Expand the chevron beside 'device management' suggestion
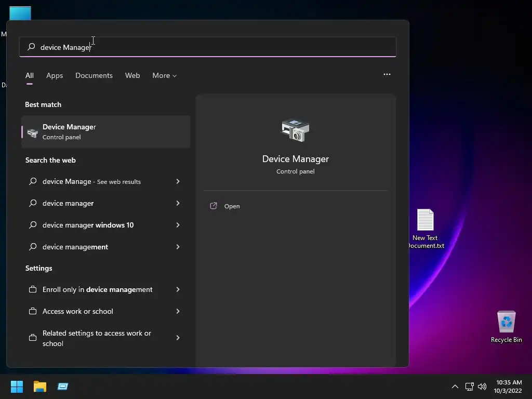 pos(178,247)
